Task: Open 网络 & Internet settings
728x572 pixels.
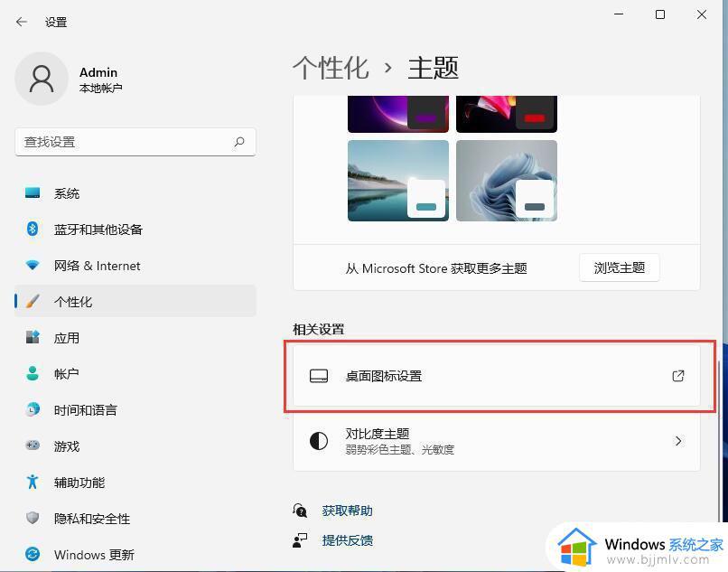Action: tap(135, 266)
